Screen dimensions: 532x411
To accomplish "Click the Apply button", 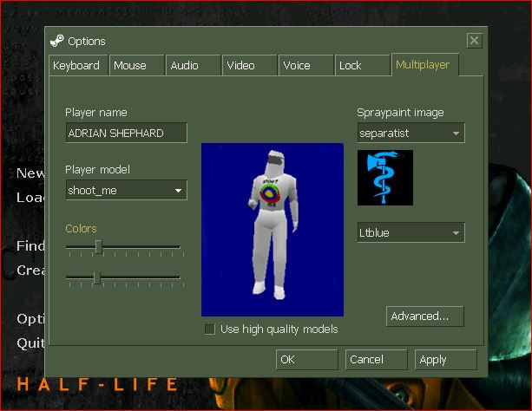I will [445, 360].
